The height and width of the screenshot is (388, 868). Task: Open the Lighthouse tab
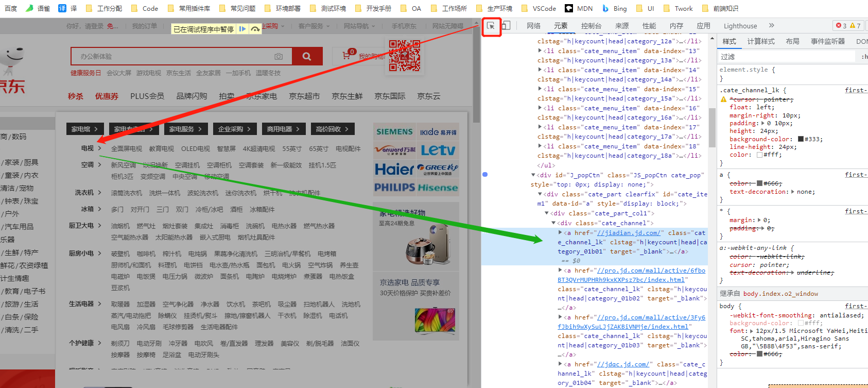(740, 26)
